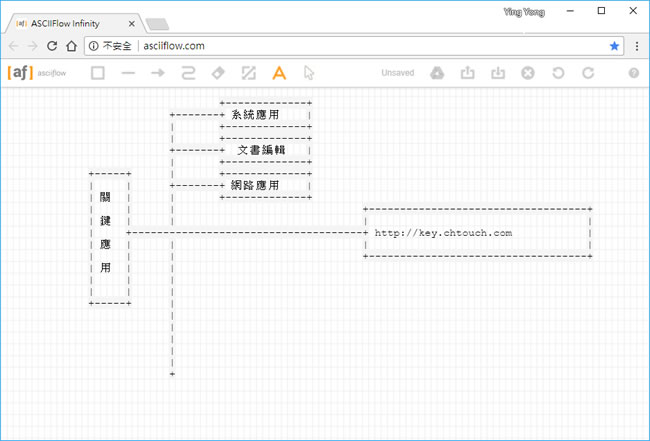Save drawing to Google Drive cloud icon
Viewport: 650px width, 441px height.
[437, 73]
